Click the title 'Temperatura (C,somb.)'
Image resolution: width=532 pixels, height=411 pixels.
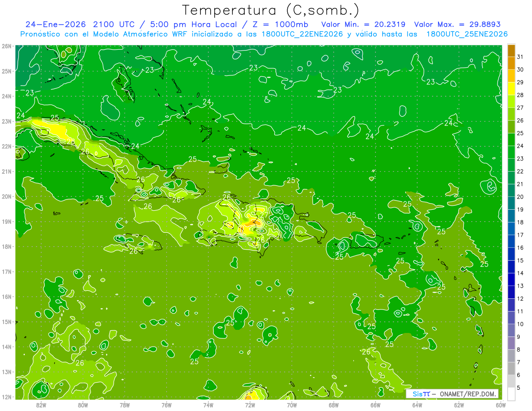[x=271, y=10]
